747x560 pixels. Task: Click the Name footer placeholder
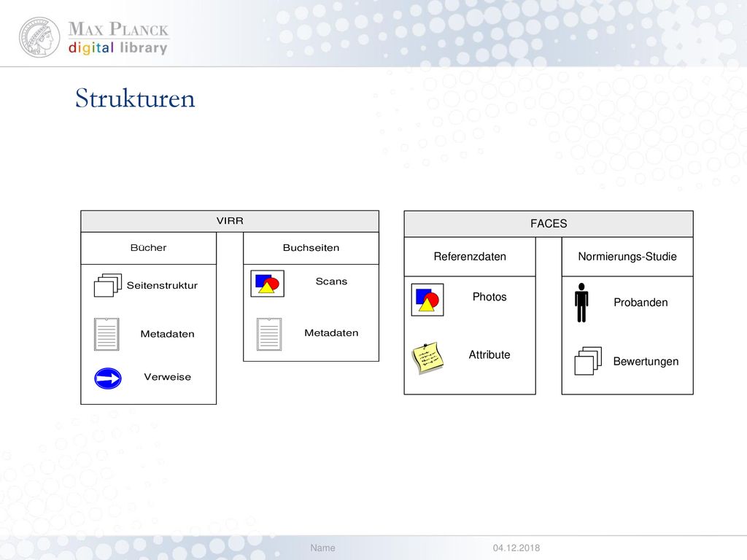click(x=322, y=548)
